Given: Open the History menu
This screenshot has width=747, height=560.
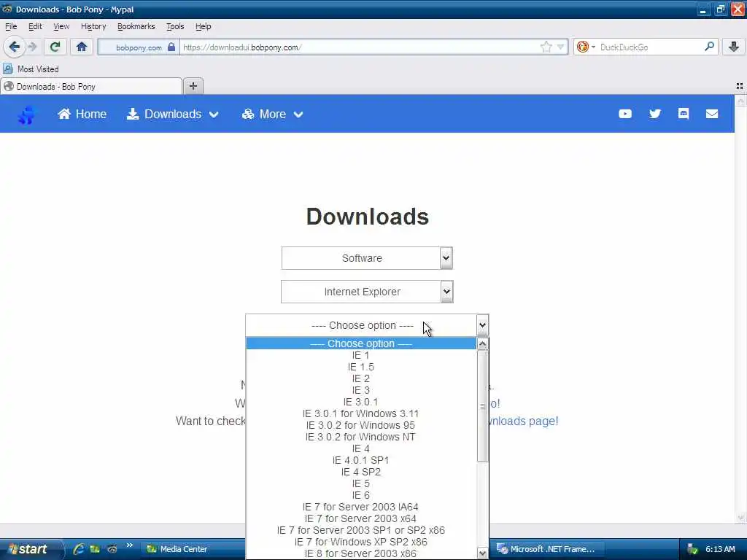Looking at the screenshot, I should [93, 27].
